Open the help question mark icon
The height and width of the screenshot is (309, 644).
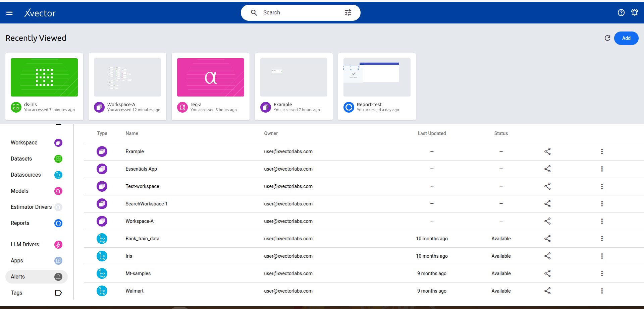(621, 13)
